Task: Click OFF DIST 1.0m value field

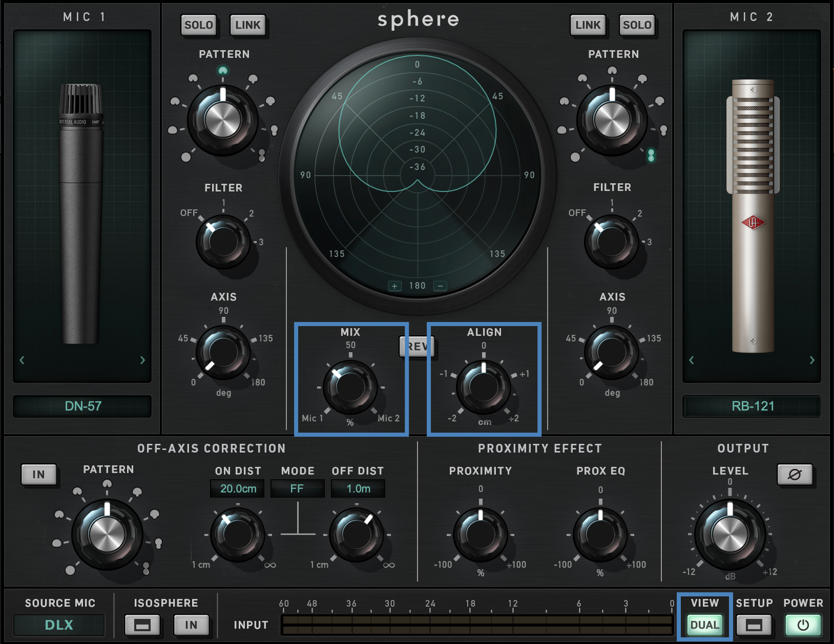Action: 358,489
